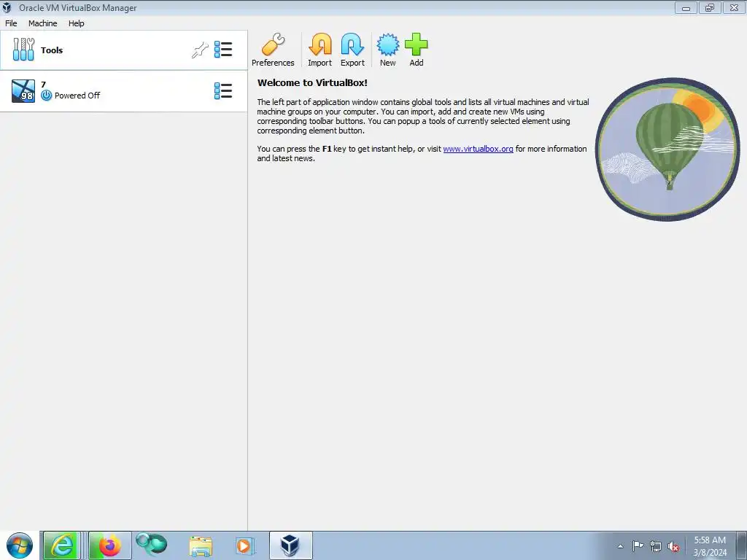
Task: Open the File menu
Action: 11,23
